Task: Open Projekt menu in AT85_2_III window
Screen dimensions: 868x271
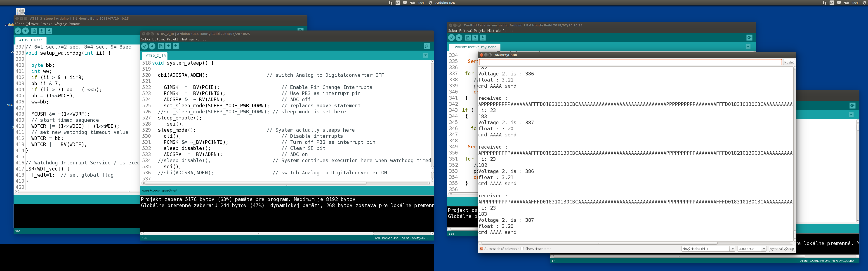Action: [x=172, y=39]
